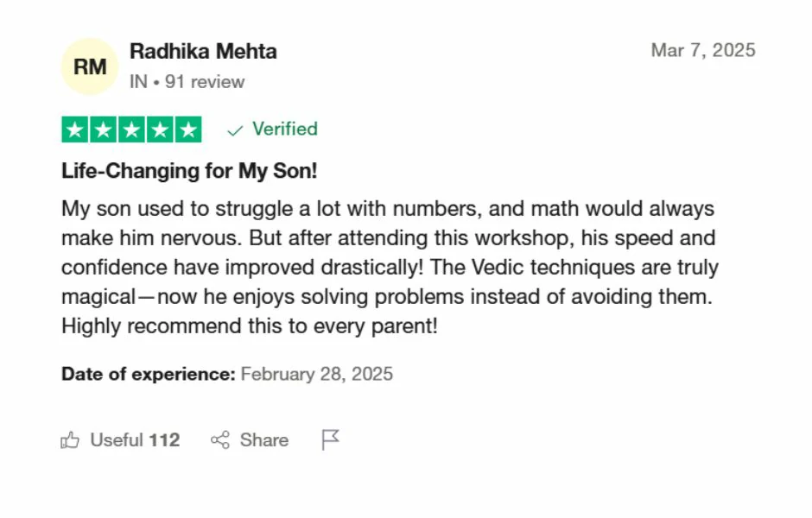
Task: Click the Mar 7, 2025 review date
Action: point(702,50)
